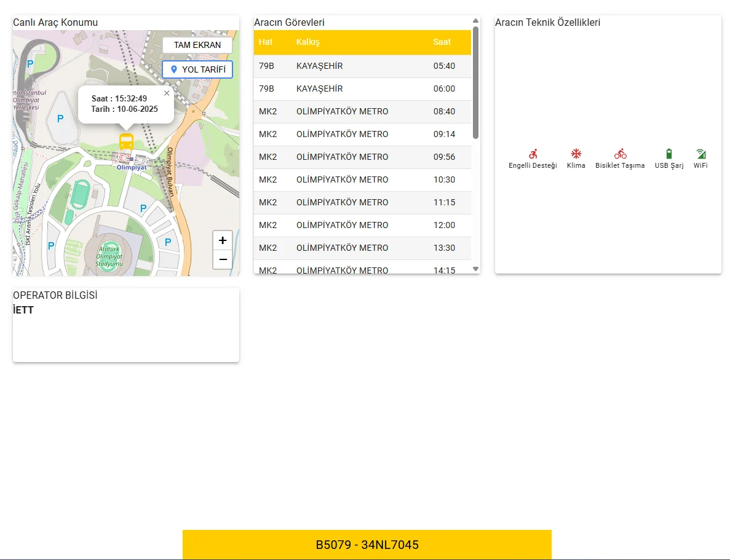Click the Bisiklet Taşıma bicycle icon
The width and height of the screenshot is (730, 560).
point(620,154)
